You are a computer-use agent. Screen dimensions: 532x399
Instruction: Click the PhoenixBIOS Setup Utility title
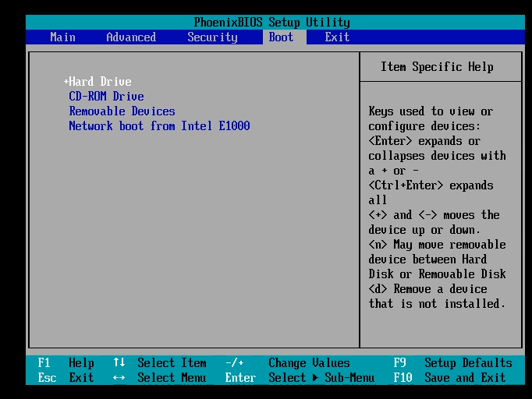coord(271,23)
